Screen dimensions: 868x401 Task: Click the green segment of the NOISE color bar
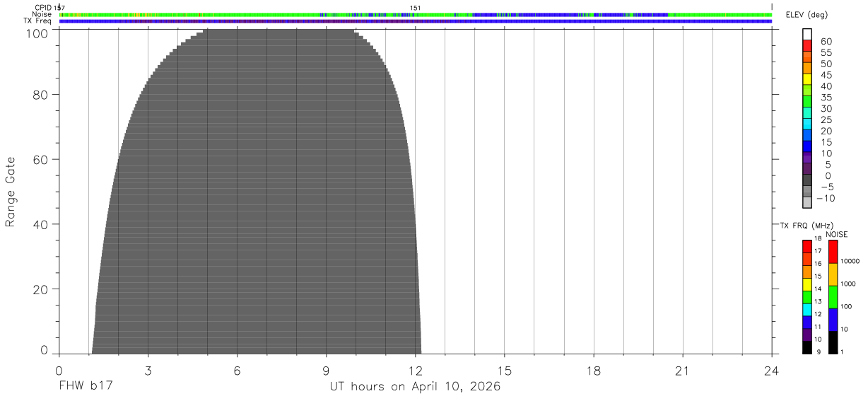point(833,297)
